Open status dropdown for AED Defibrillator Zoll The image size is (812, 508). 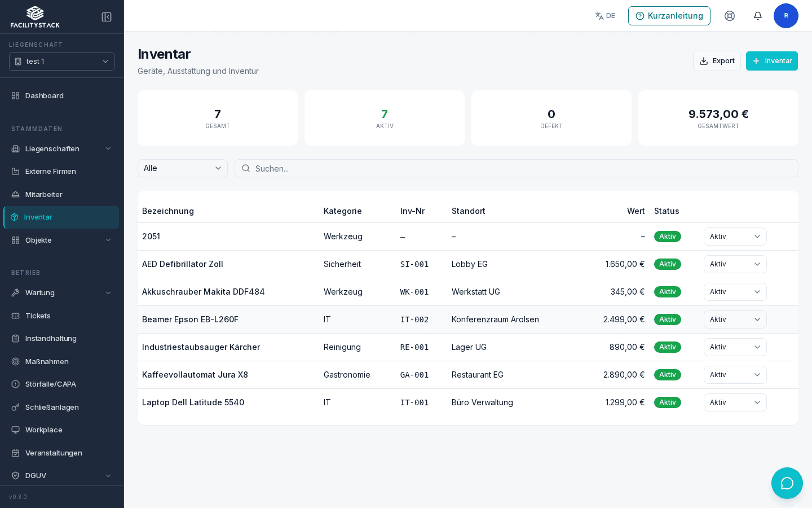(735, 264)
